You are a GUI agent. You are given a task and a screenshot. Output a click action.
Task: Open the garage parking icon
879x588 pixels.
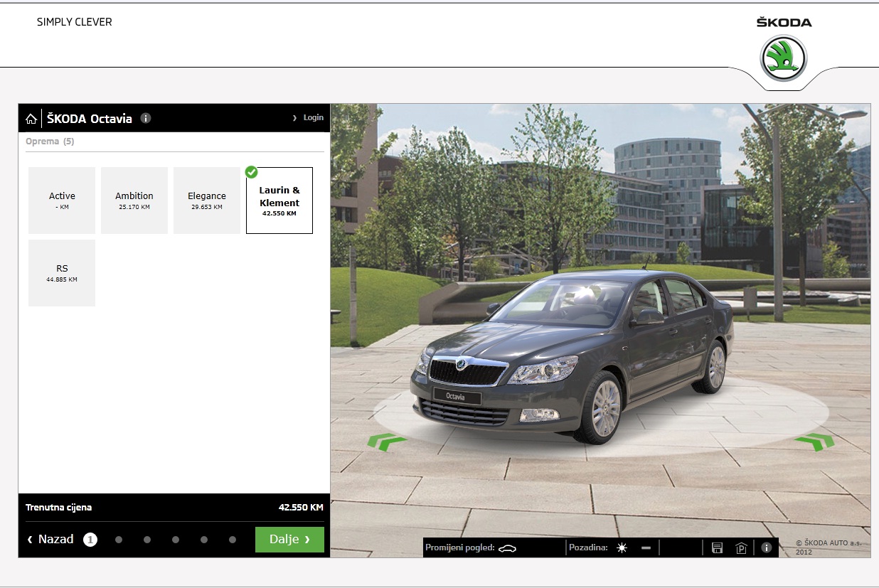pyautogui.click(x=741, y=548)
